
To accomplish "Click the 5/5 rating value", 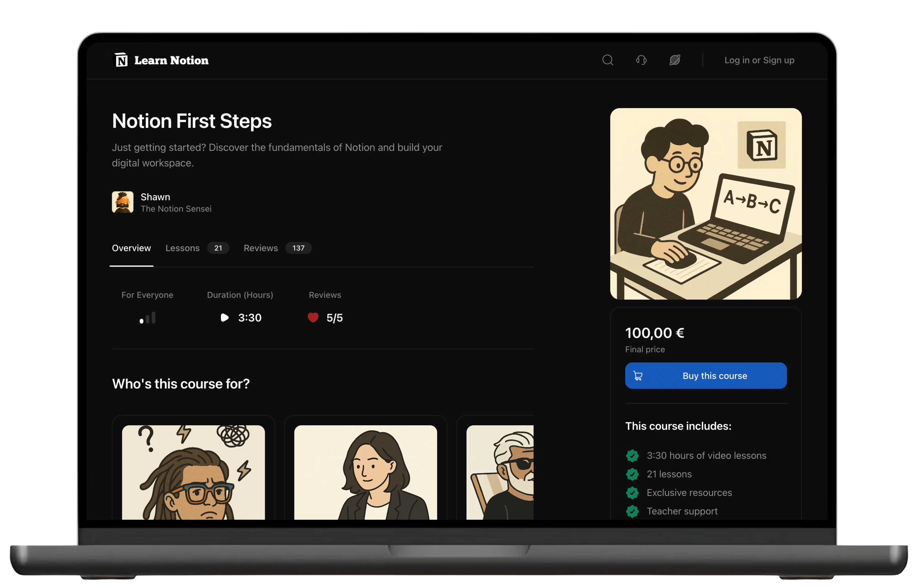I will [334, 318].
